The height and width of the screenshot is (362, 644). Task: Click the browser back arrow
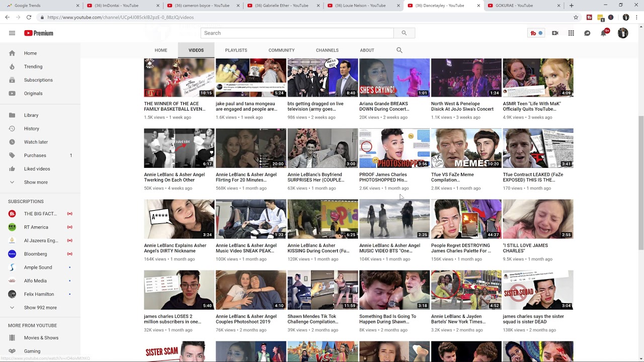pyautogui.click(x=7, y=17)
